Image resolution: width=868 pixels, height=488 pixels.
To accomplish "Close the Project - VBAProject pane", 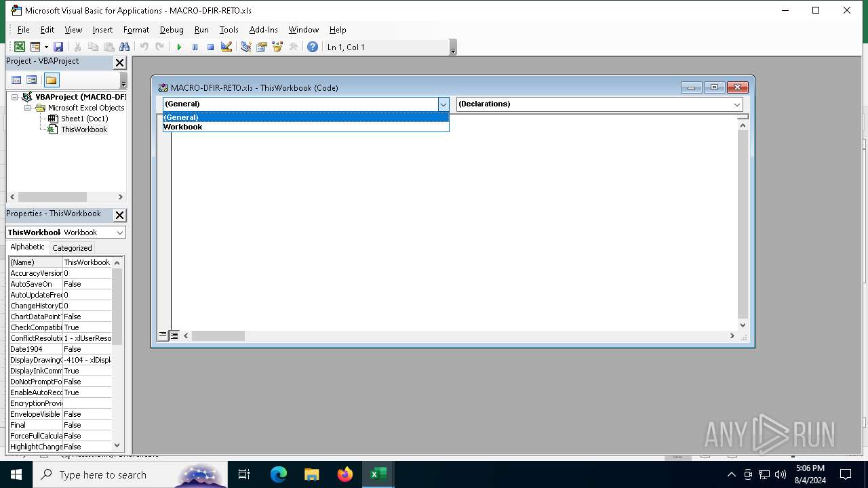I will (x=119, y=62).
